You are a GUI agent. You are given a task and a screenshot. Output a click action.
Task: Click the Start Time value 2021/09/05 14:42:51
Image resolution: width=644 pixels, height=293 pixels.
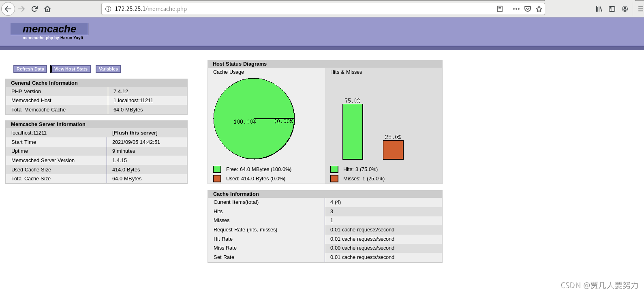(x=136, y=142)
